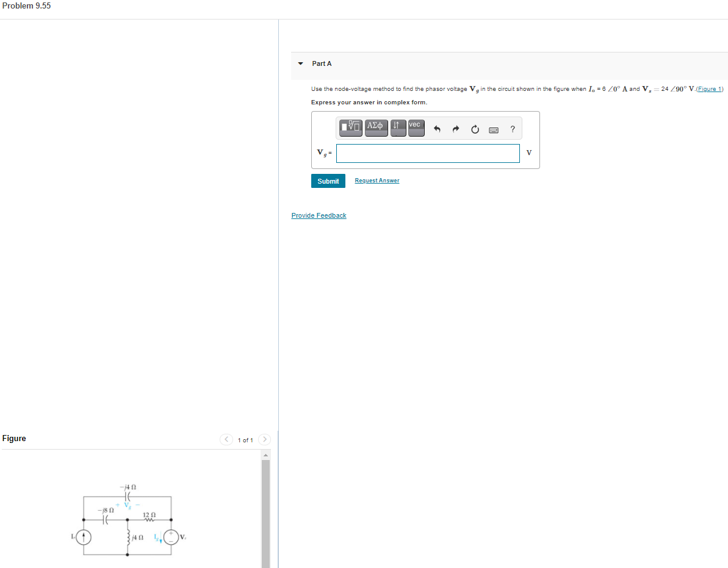Screen dimensions: 728x568
Task: Click the Part A section header
Action: tap(322, 63)
